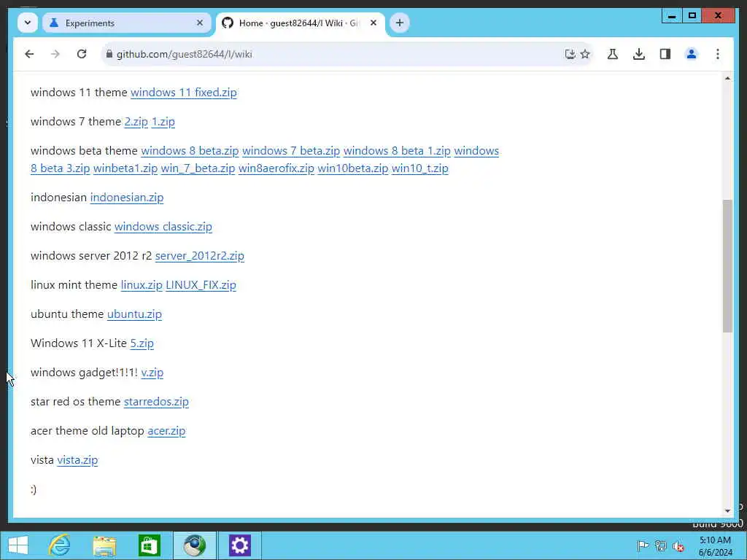Bookmark this page with the star icon
The height and width of the screenshot is (560, 747).
click(x=586, y=54)
